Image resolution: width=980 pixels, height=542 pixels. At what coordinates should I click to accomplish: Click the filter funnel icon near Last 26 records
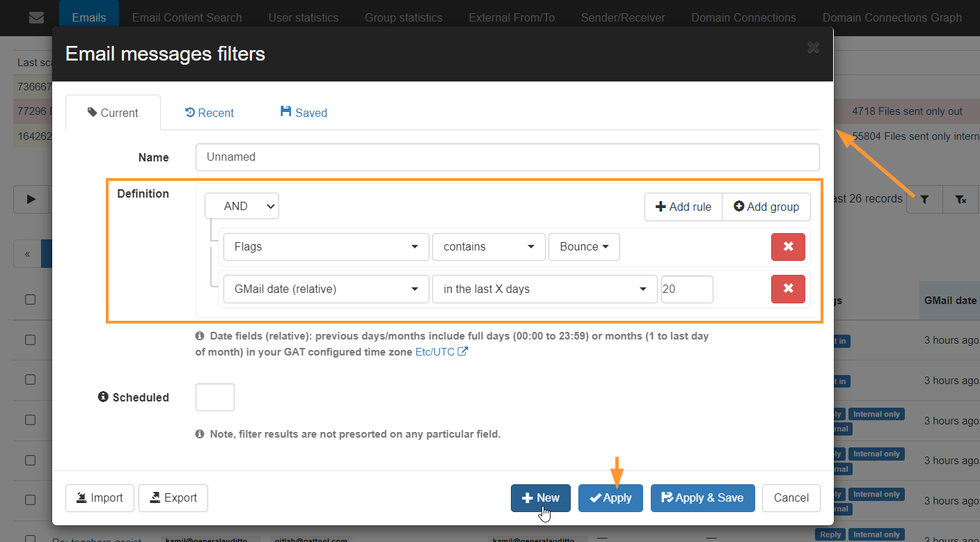924,199
